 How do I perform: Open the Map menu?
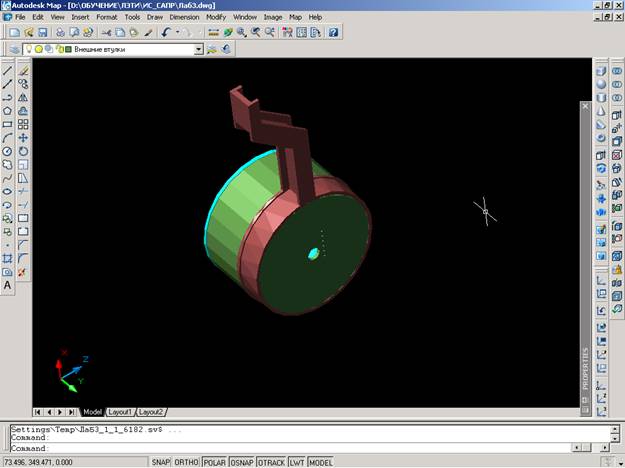(x=295, y=17)
